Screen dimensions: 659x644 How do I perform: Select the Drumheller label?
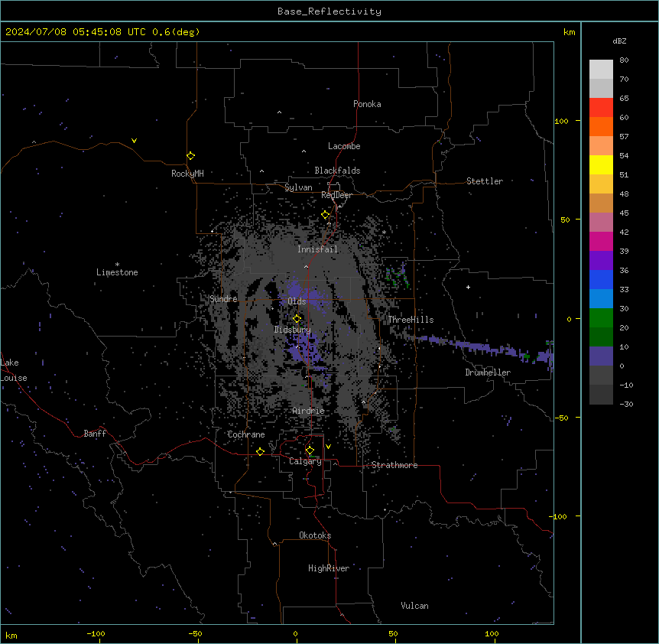[x=488, y=372]
